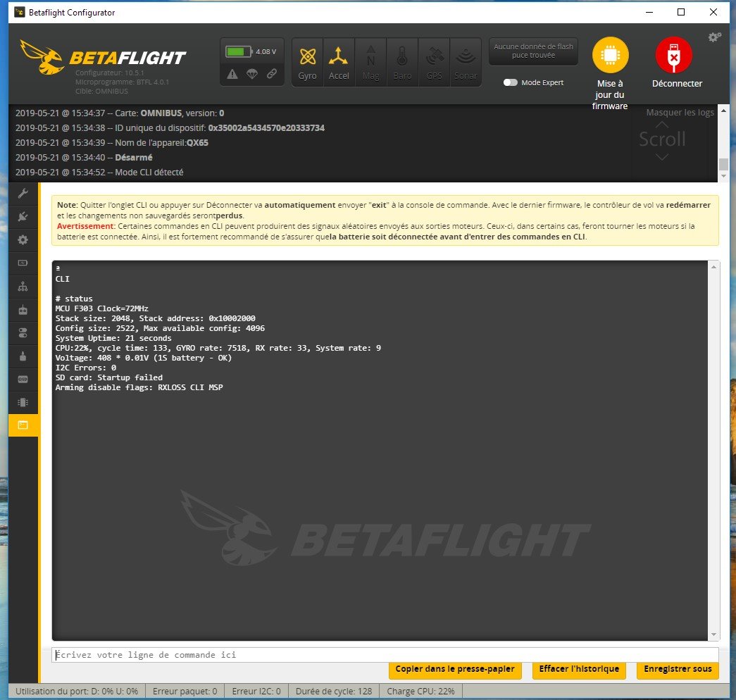Click Copier dans le presse-papier
Image resolution: width=736 pixels, height=700 pixels.
[455, 669]
